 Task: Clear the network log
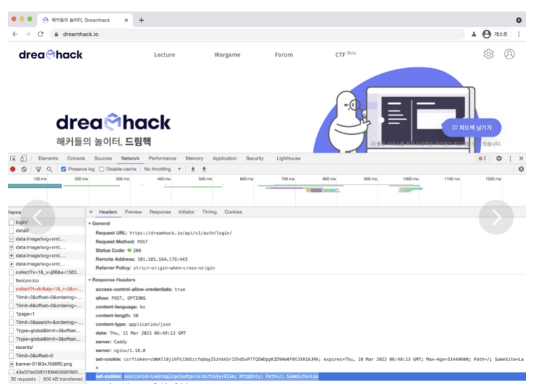24,169
